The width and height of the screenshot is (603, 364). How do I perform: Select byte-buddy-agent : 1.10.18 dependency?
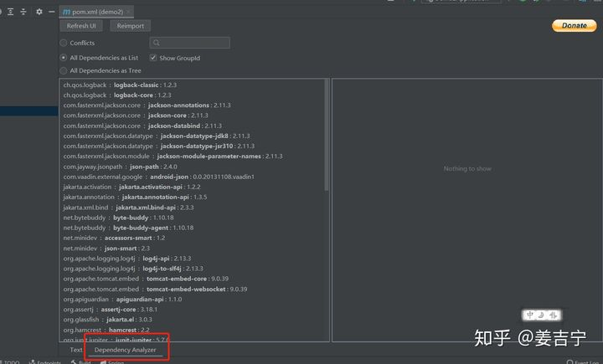[x=128, y=228]
